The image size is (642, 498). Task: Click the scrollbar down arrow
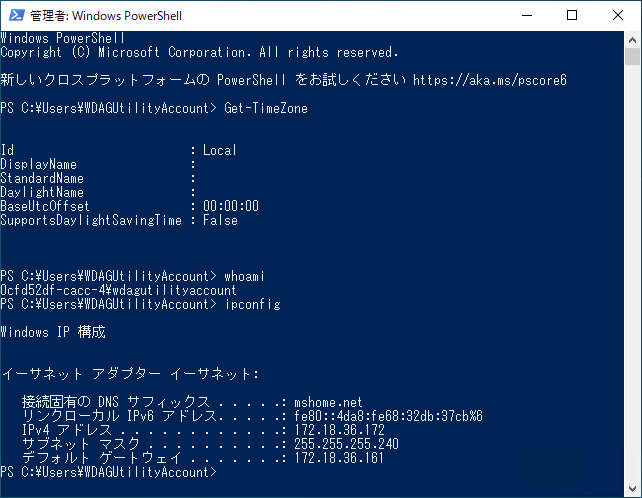[632, 489]
